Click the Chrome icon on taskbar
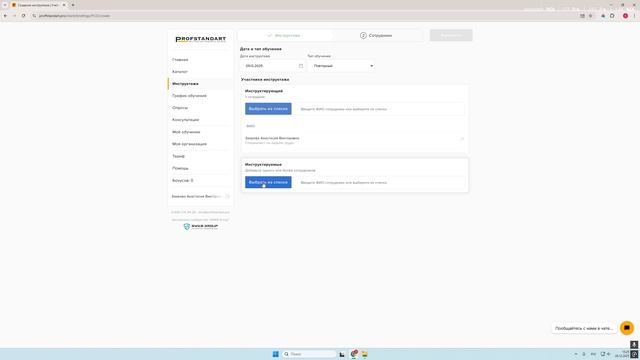 pyautogui.click(x=353, y=354)
